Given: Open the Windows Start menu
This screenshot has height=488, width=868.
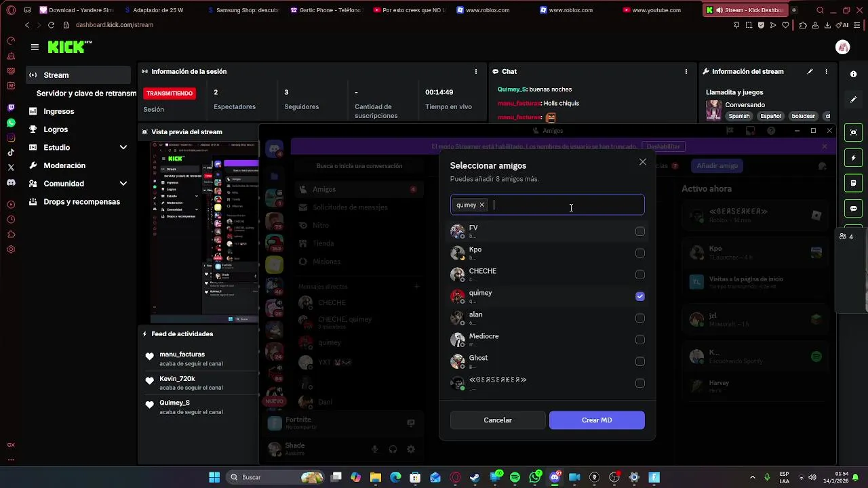Looking at the screenshot, I should click(x=214, y=477).
